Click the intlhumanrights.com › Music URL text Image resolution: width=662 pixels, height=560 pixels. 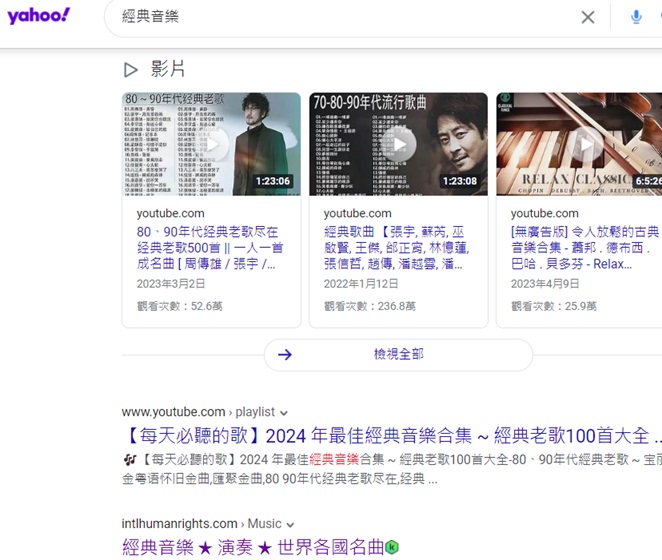[201, 524]
